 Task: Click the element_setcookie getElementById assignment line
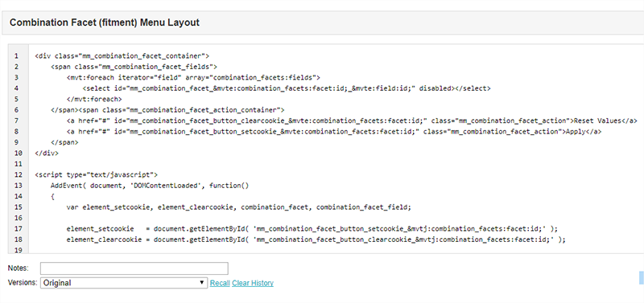(x=312, y=229)
